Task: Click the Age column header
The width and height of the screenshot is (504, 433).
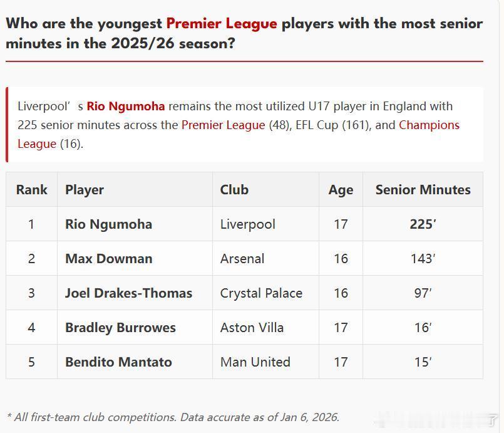Action: pyautogui.click(x=341, y=190)
